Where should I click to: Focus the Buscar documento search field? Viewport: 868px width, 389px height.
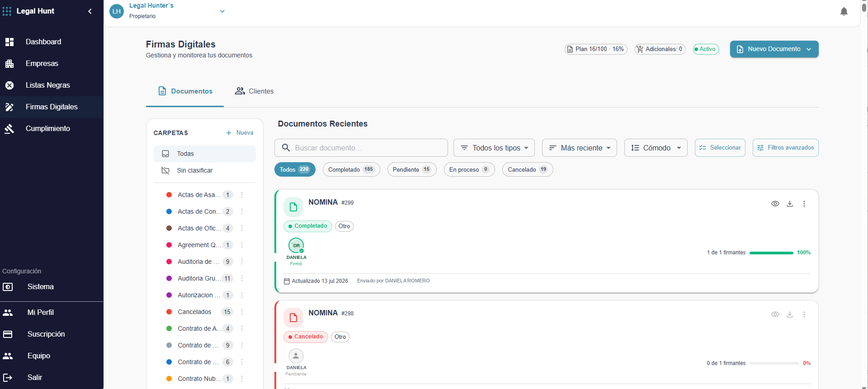coord(361,148)
